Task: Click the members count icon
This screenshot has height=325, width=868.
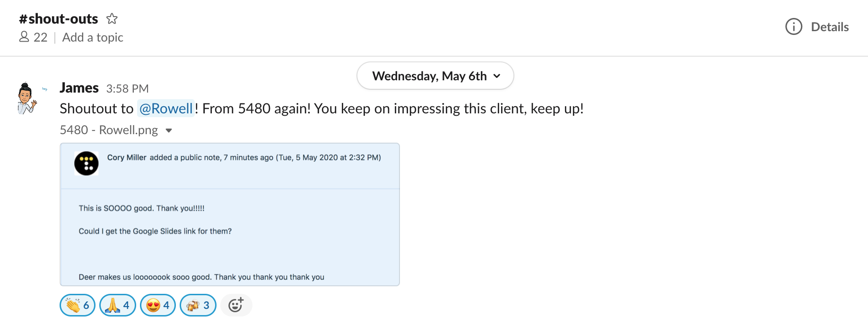Action: pyautogui.click(x=24, y=37)
